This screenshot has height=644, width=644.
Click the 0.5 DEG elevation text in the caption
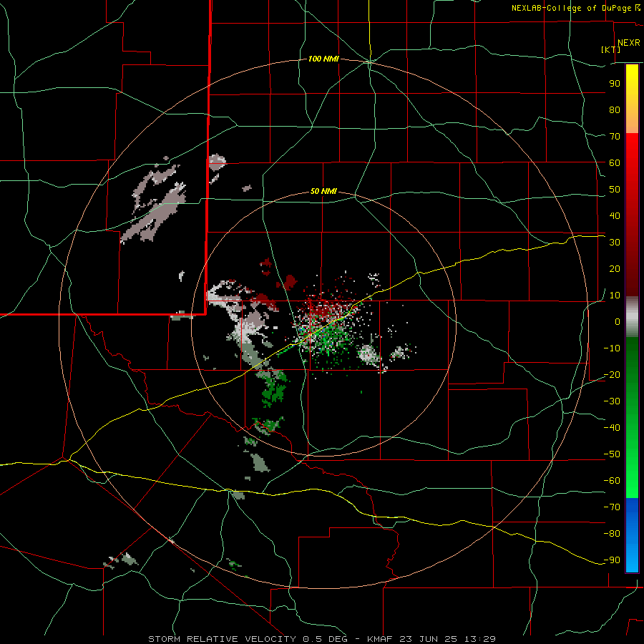pos(326,639)
